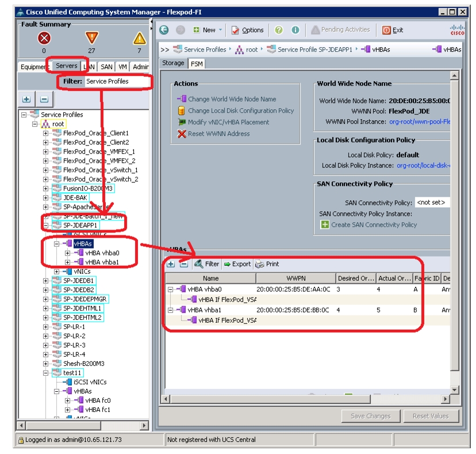Collapse the Service Profiles tree root
The image size is (476, 454).
click(x=24, y=115)
